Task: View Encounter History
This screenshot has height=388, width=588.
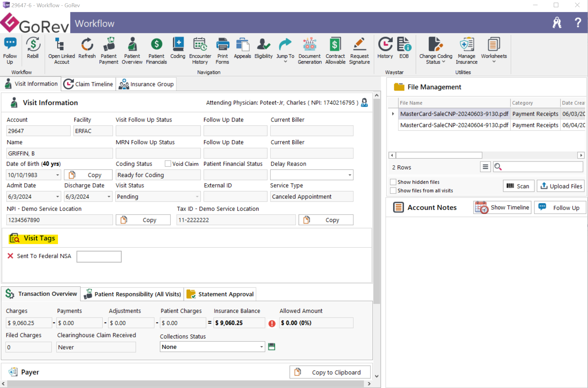Action: point(200,50)
